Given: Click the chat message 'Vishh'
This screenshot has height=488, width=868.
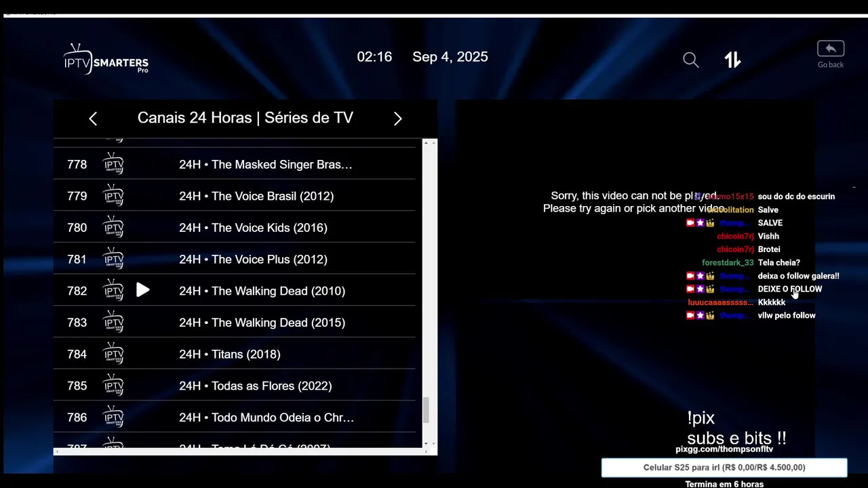Looking at the screenshot, I should tap(768, 237).
